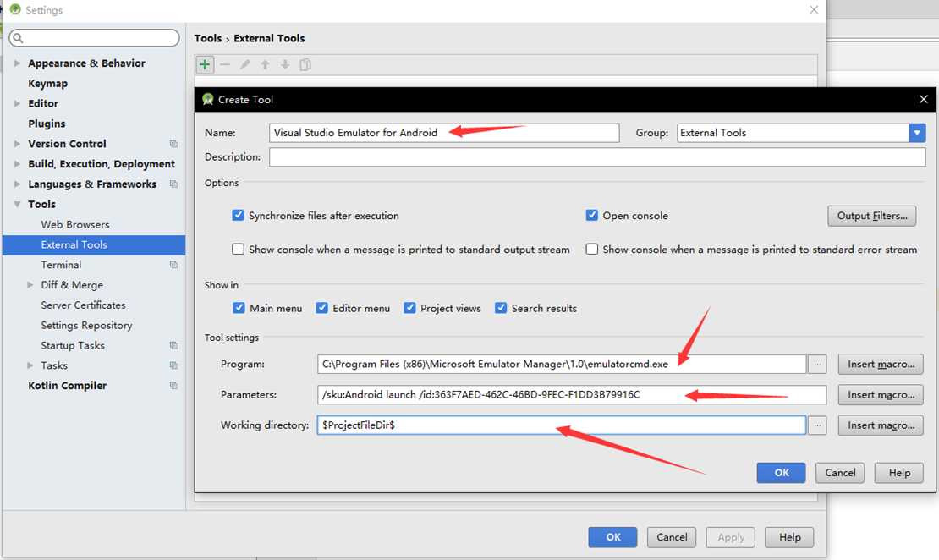Click OK in Settings window

[612, 537]
